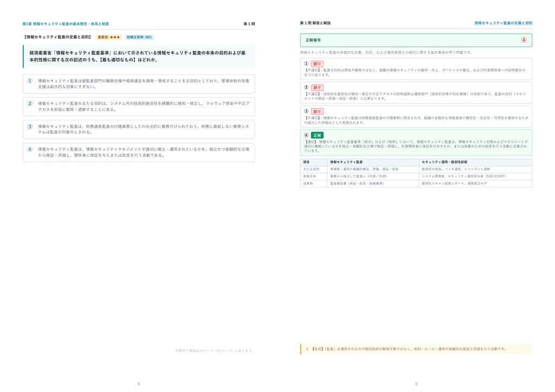Click the question stem beginning 経済産業省「情報セキュリティ監査基準」
Image resolution: width=555 pixels, height=392 pixels.
(137, 56)
